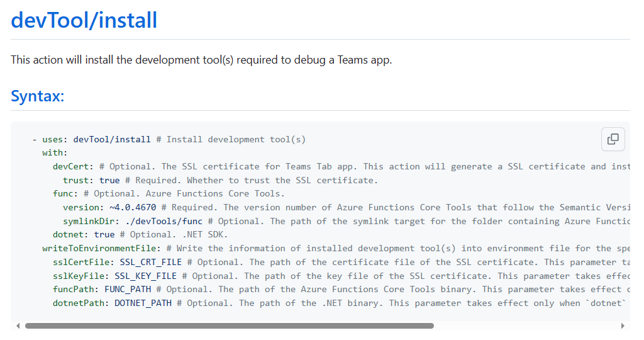
Task: Copy the syntax code block
Action: click(613, 139)
